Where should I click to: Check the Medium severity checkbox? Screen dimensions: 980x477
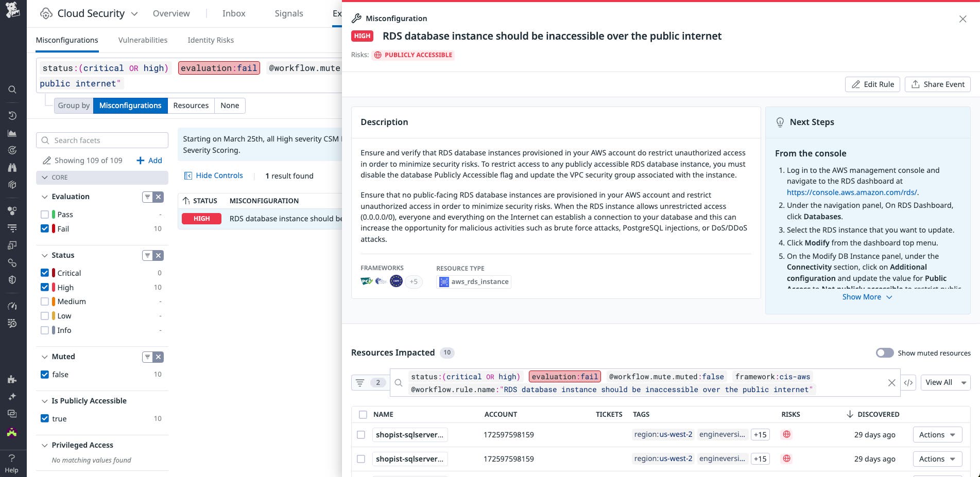click(45, 301)
